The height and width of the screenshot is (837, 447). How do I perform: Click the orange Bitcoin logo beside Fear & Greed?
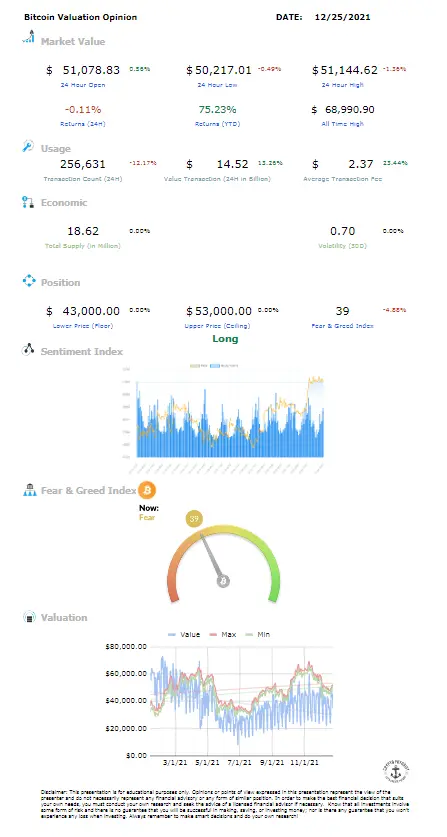pos(147,489)
